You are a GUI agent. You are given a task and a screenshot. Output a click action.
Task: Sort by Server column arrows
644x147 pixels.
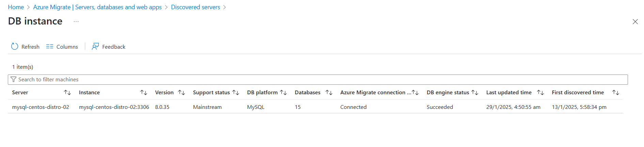coord(67,93)
